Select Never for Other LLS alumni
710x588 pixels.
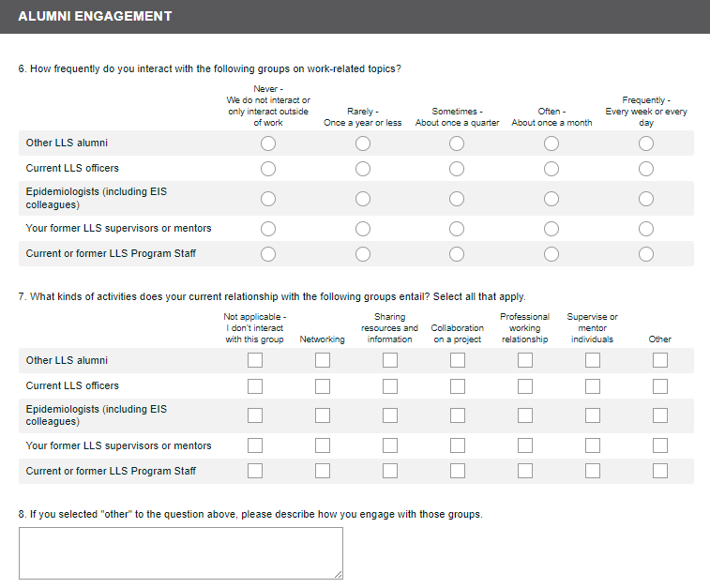tap(268, 143)
